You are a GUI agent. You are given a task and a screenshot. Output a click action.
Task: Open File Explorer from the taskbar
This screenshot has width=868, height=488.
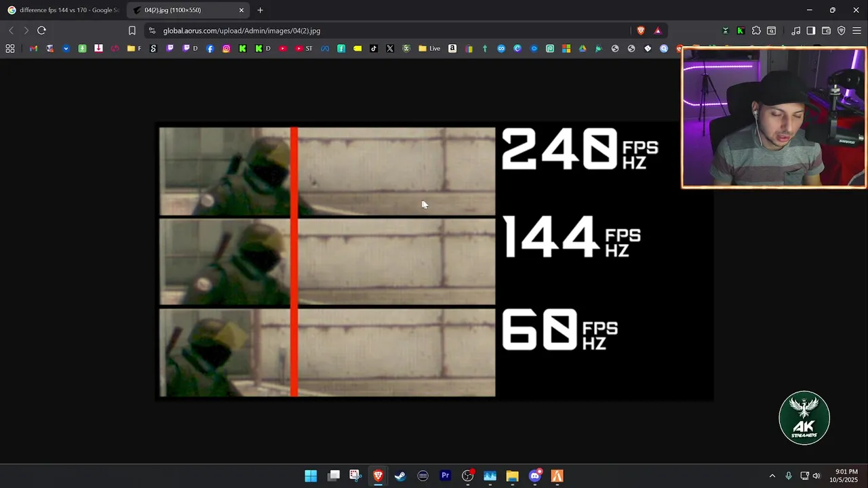tap(512, 476)
